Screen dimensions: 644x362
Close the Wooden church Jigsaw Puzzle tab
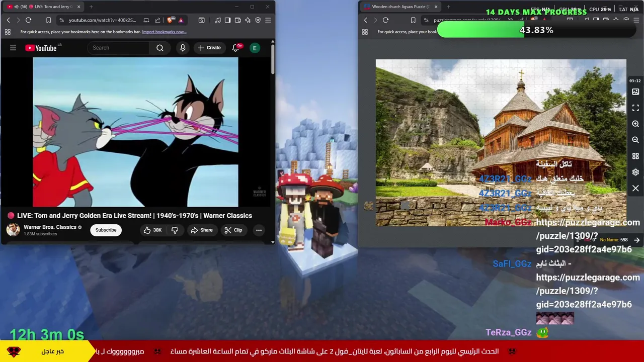tap(436, 7)
